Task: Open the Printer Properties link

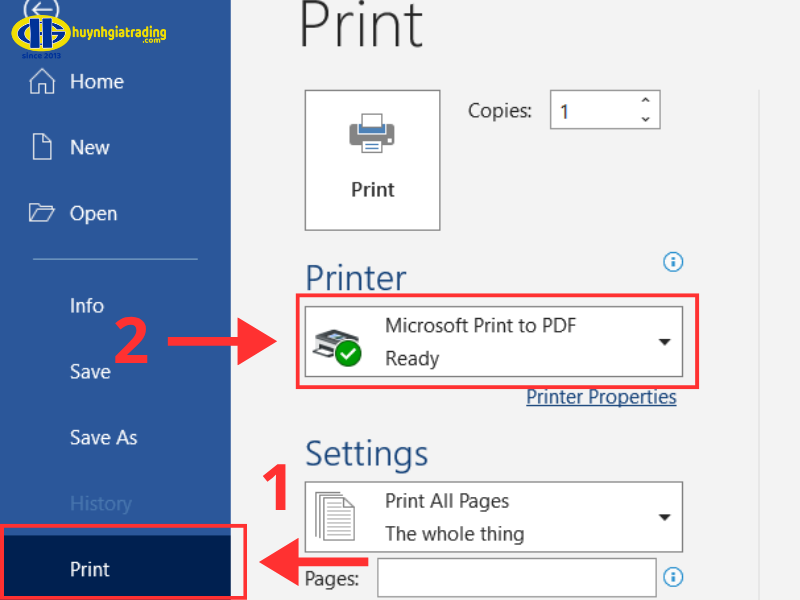Action: coord(601,397)
